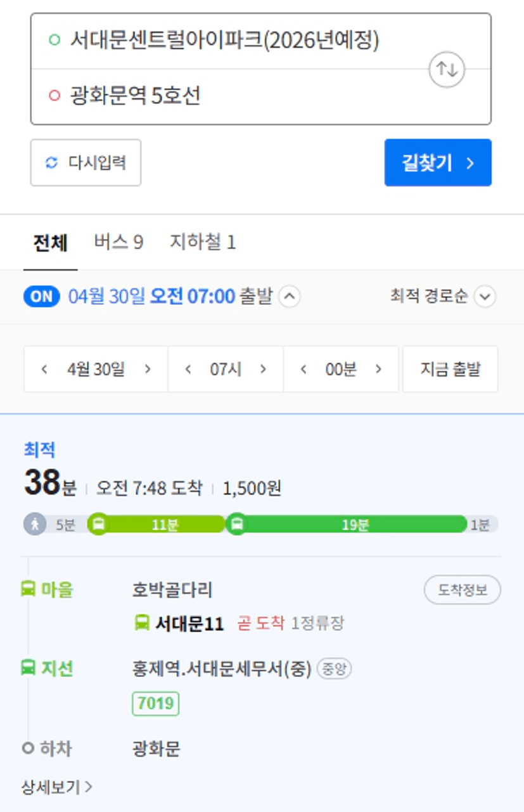Click the 19분 bus segment icon

(237, 524)
